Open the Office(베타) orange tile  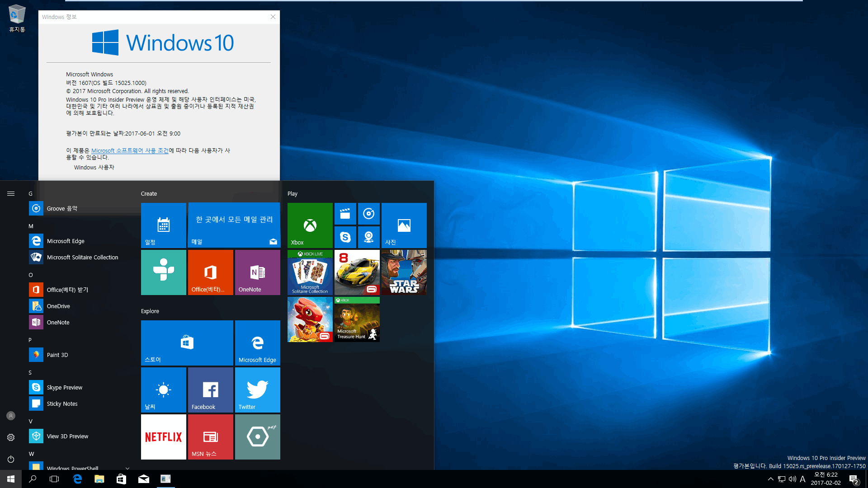click(211, 272)
